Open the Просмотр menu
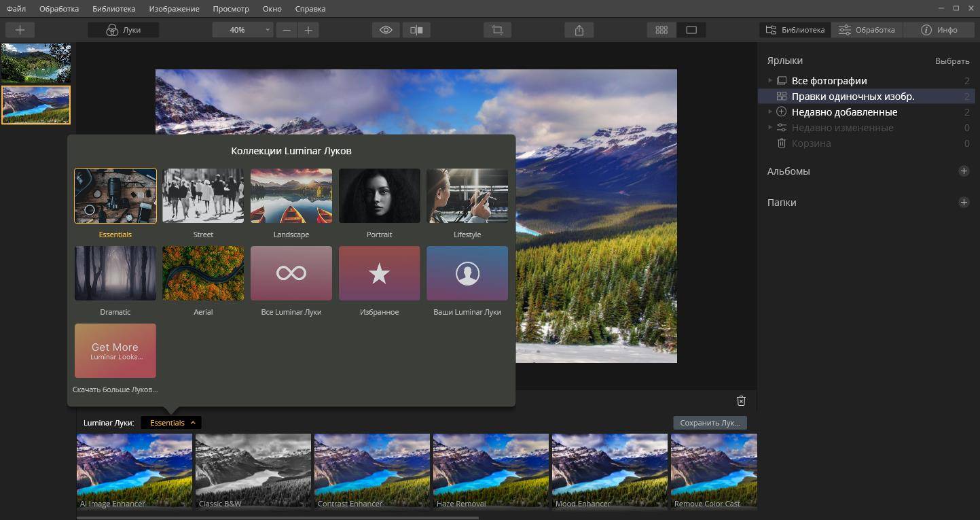The image size is (980, 520). click(231, 9)
